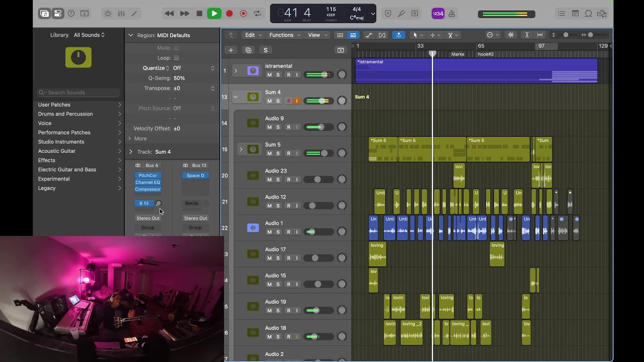
Task: Toggle the Catch Playhead button
Action: (x=398, y=35)
